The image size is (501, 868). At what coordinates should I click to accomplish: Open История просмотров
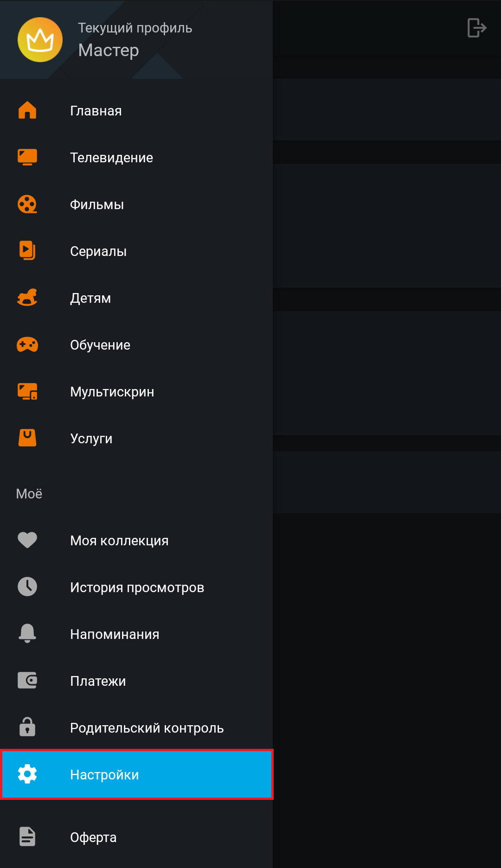click(x=136, y=587)
